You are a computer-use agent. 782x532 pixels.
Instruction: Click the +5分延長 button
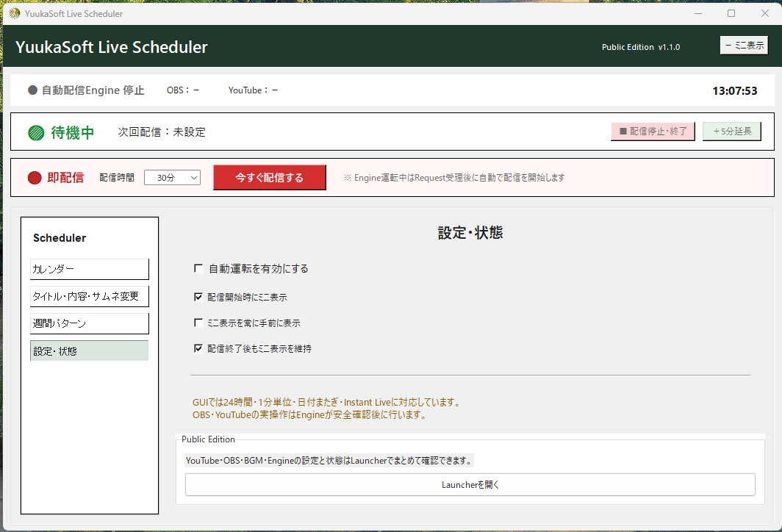click(731, 131)
